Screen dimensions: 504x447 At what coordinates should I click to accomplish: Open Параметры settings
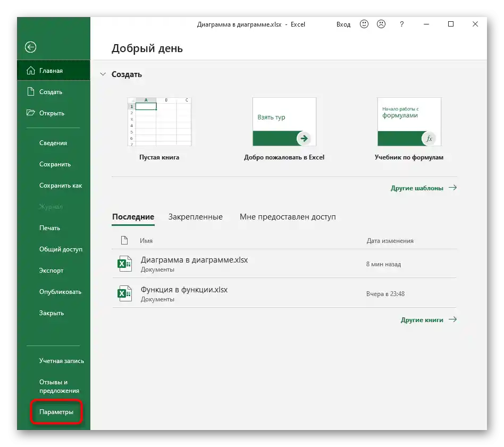click(56, 412)
